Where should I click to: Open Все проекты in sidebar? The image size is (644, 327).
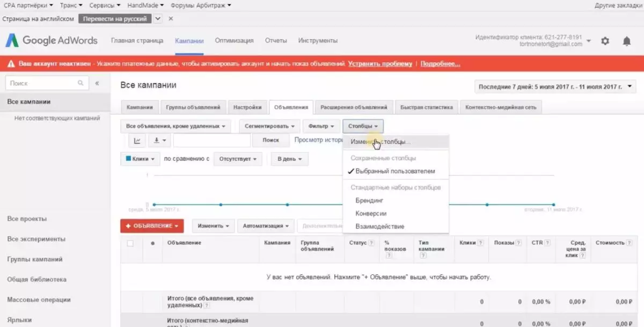tap(27, 219)
